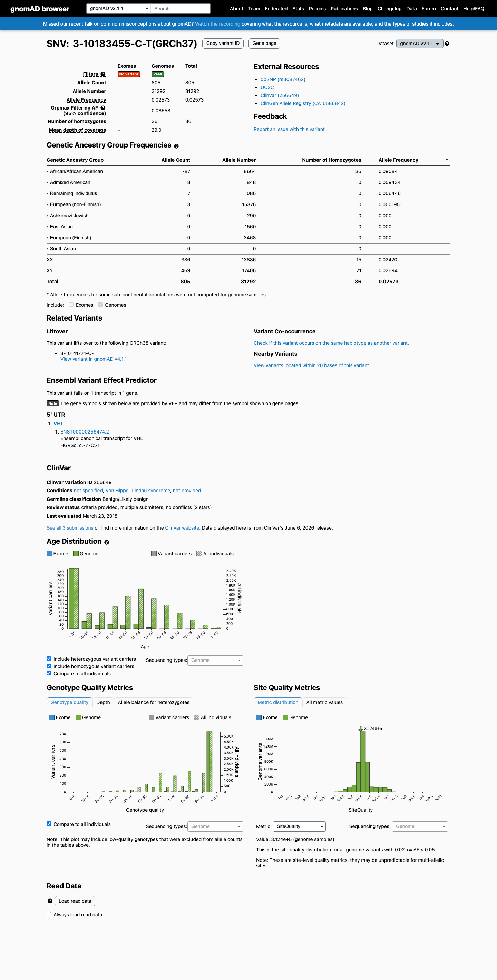The image size is (497, 980).
Task: Click the Von Hippel-Lindau syndrome condition link
Action: pyautogui.click(x=138, y=491)
